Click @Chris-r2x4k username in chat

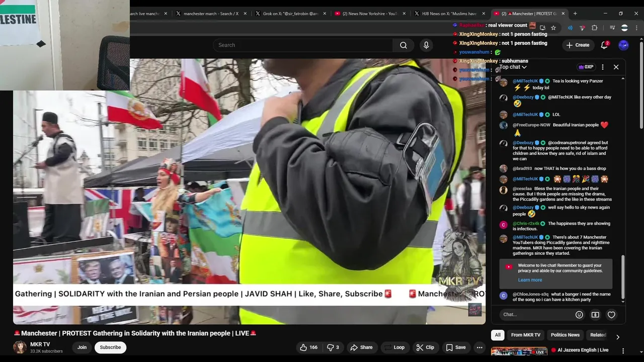click(x=526, y=224)
